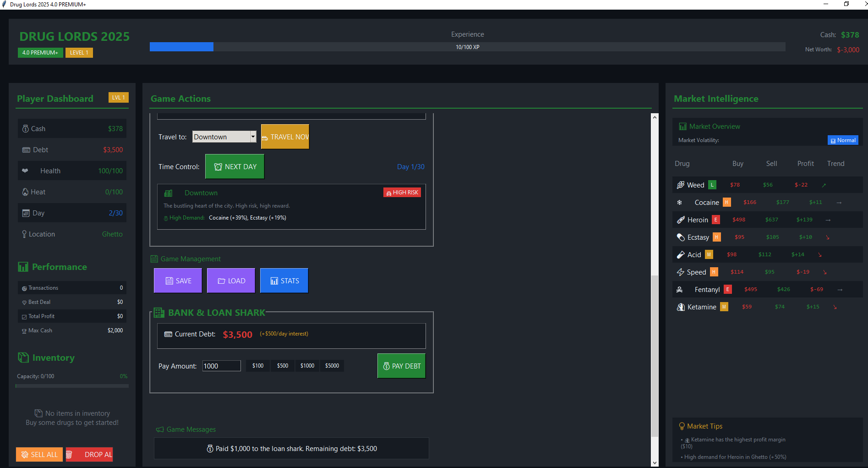The width and height of the screenshot is (868, 468).
Task: Click the Market Tips lightbulb icon
Action: [x=682, y=426]
